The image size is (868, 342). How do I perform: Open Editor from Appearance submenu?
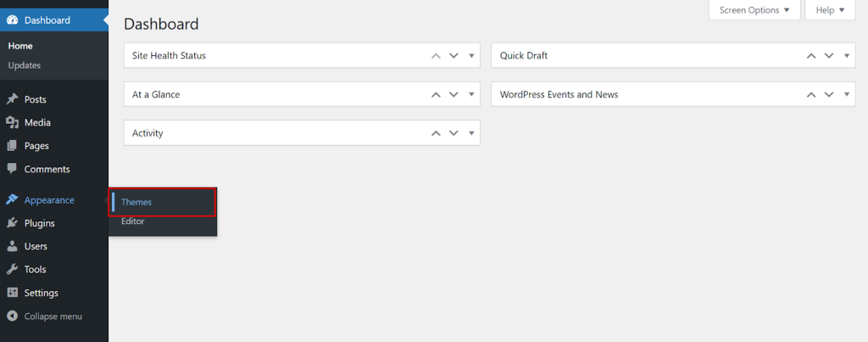133,221
